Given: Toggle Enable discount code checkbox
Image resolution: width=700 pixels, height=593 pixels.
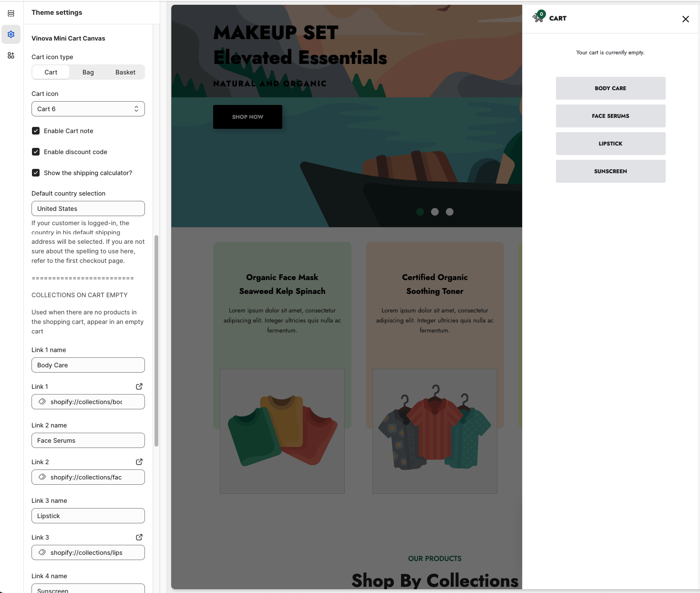Looking at the screenshot, I should [x=36, y=152].
